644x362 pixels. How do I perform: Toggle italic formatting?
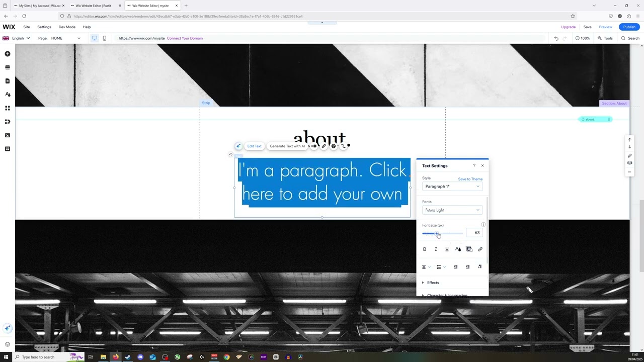[x=436, y=249]
